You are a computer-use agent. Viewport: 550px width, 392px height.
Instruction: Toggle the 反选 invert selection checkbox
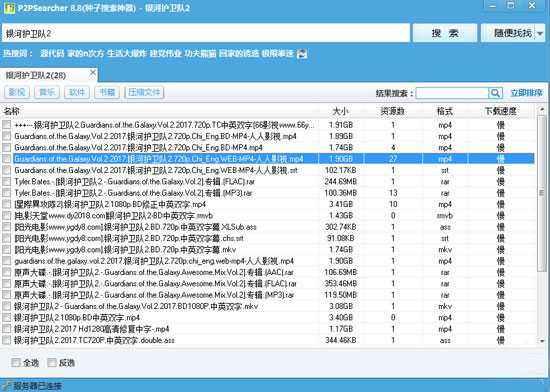(x=52, y=363)
